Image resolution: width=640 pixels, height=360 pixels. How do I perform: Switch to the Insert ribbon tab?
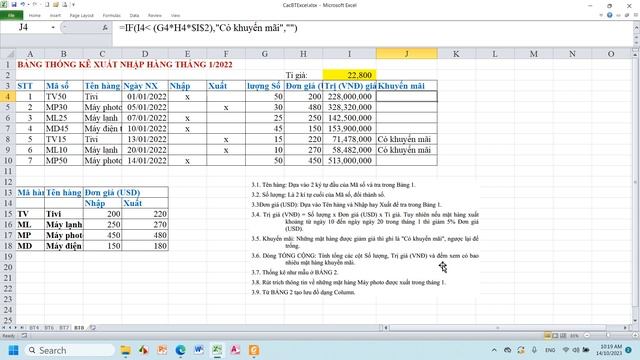click(x=55, y=15)
